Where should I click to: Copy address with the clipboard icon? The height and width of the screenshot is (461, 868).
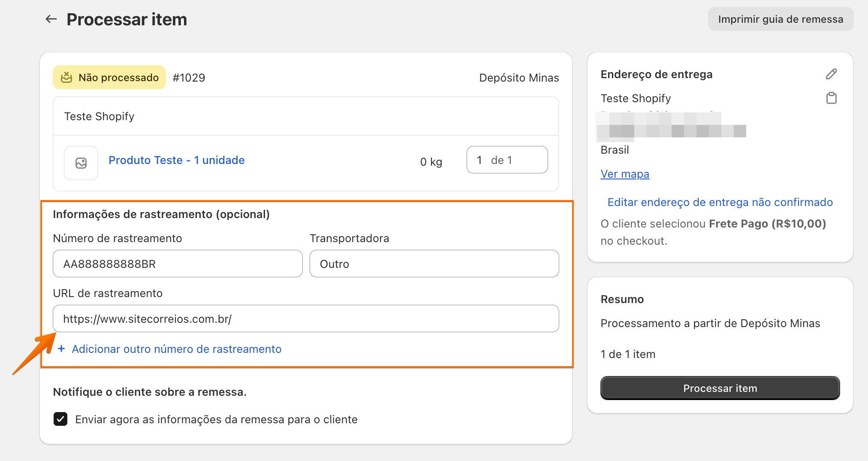831,98
